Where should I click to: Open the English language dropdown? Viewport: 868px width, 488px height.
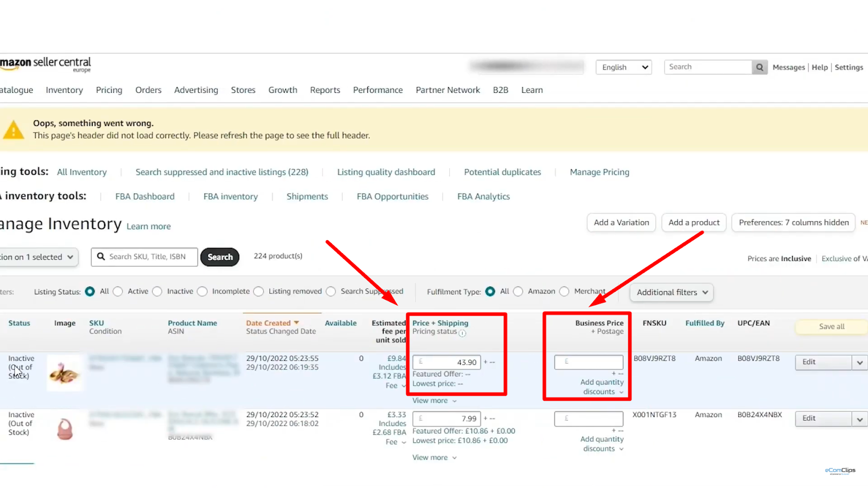(x=624, y=67)
